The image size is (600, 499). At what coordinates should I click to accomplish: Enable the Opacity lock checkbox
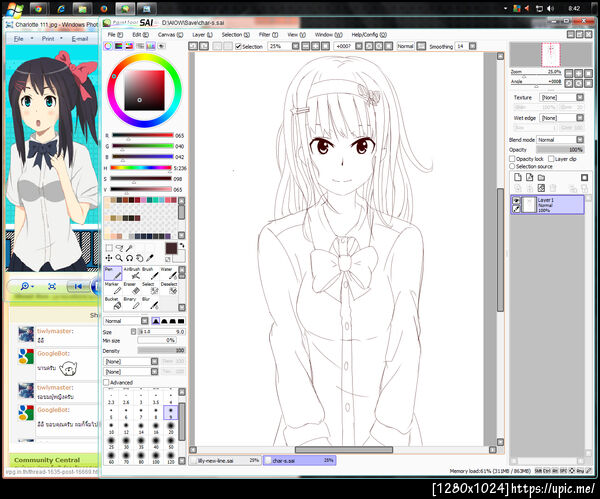[x=512, y=159]
